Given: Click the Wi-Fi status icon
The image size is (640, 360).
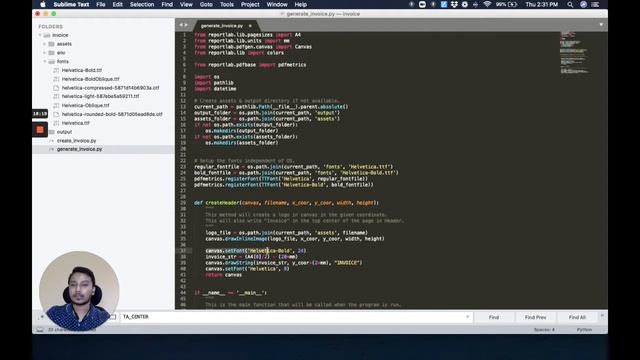Looking at the screenshot, I should pos(487,4).
